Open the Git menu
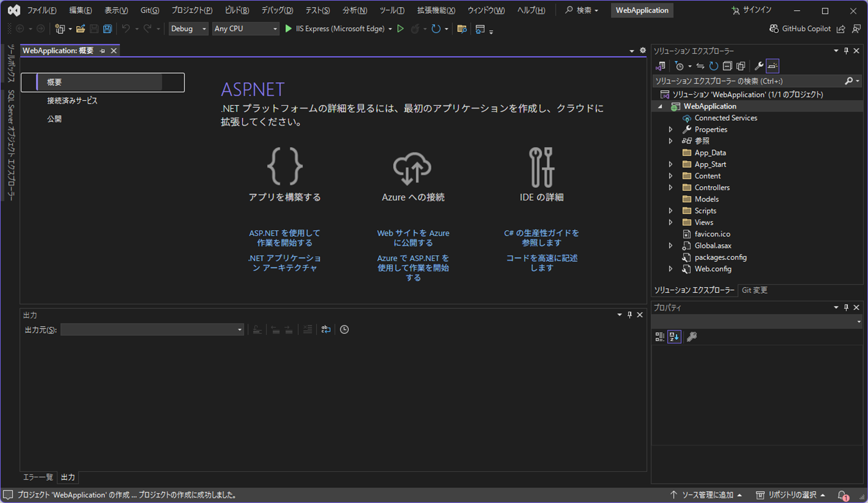Image resolution: width=868 pixels, height=503 pixels. (150, 10)
